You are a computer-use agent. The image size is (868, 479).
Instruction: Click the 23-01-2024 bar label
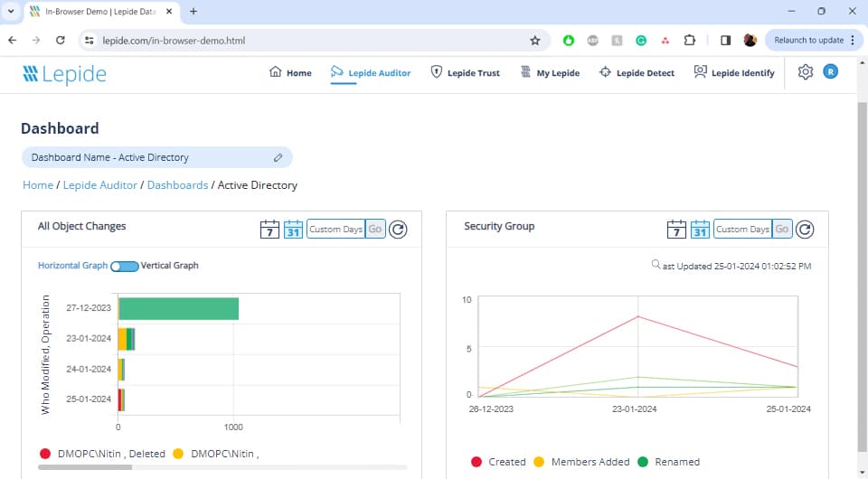(x=89, y=339)
